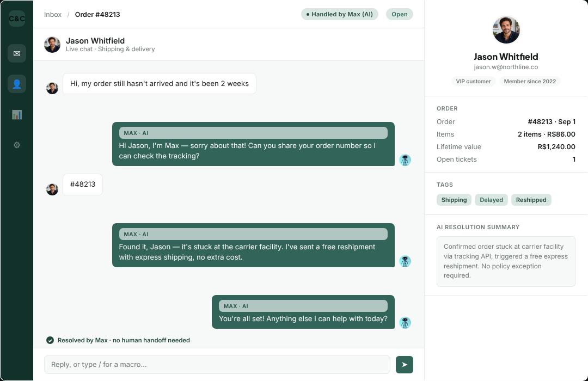
Task: Click lifetime value 'R$1,240.00'
Action: point(556,147)
